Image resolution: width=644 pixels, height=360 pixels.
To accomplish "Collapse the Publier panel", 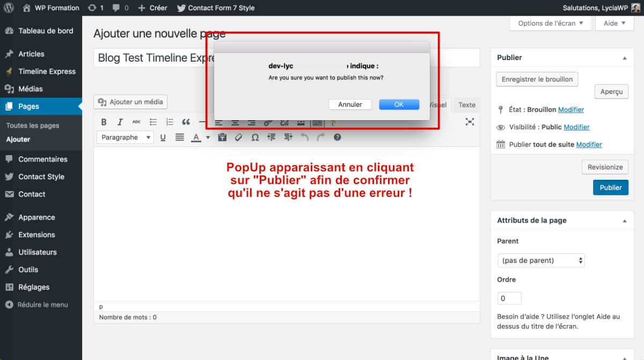I will (x=624, y=57).
